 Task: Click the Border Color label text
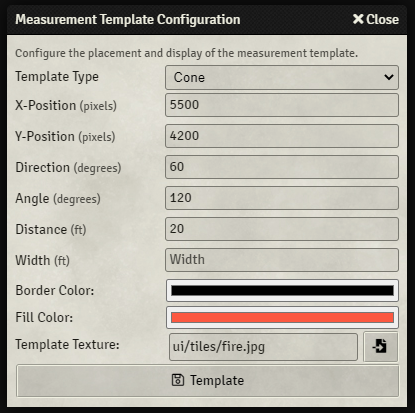coord(55,290)
